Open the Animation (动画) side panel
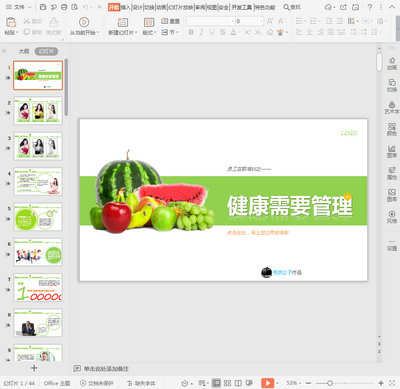The width and height of the screenshot is (400, 389). pos(392,63)
